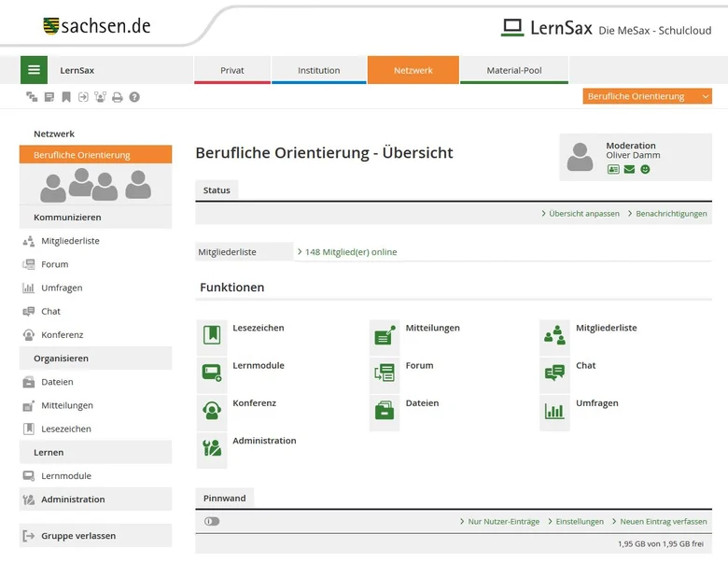This screenshot has width=728, height=563.
Task: Click the Lesezeichen function icon
Action: [212, 335]
